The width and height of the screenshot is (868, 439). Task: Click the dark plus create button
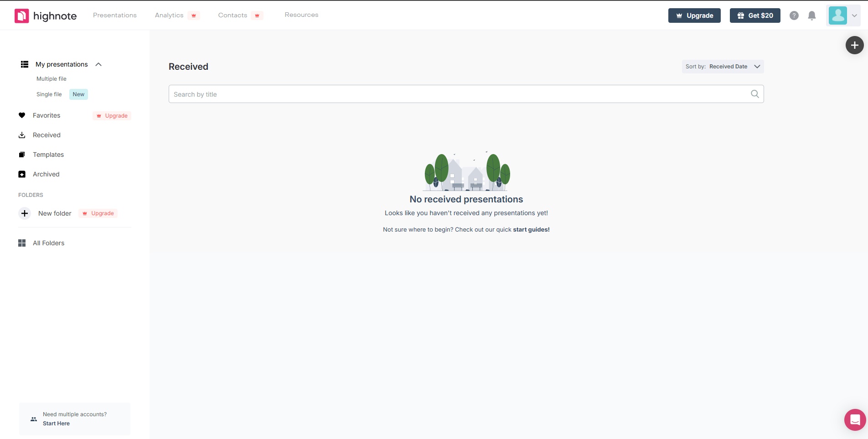(x=854, y=45)
